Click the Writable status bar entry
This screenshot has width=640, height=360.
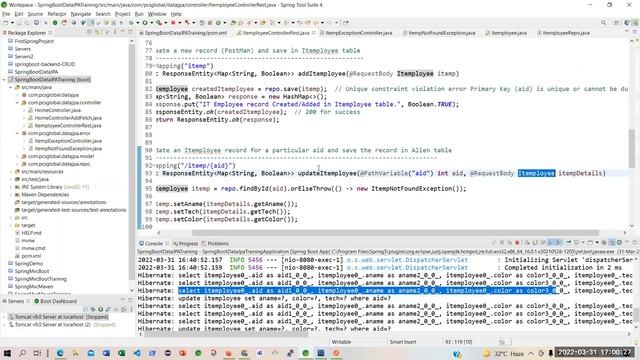point(341,342)
